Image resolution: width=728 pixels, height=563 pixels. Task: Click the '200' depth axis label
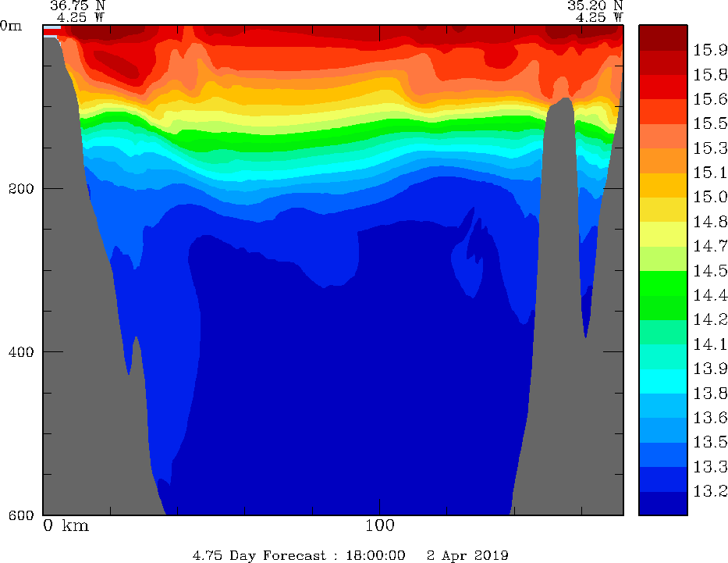pos(21,189)
